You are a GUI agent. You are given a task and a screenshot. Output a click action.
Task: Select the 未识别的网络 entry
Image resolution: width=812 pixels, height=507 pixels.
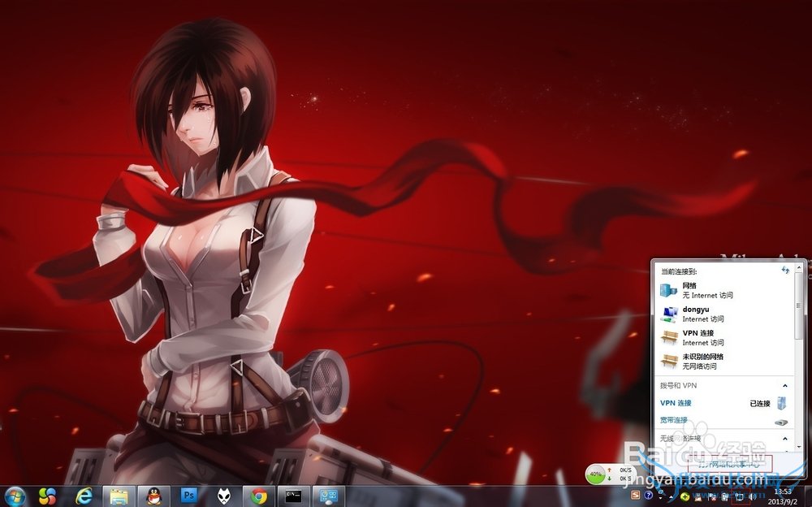point(724,362)
